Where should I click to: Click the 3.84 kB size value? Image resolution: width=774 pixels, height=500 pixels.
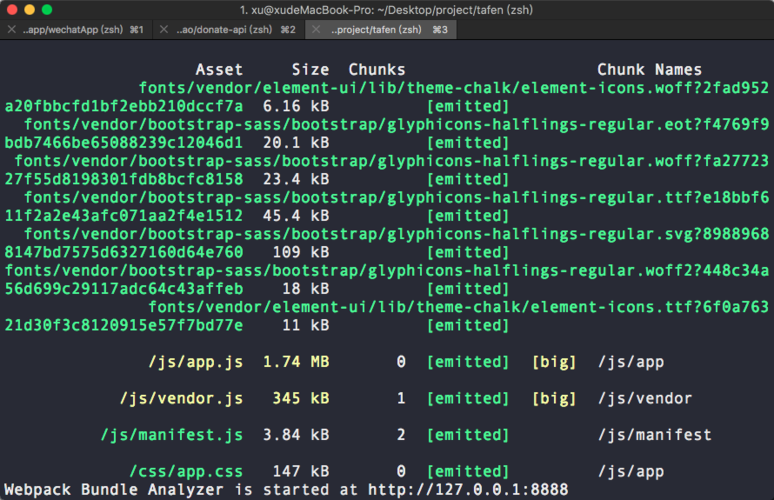click(x=296, y=435)
